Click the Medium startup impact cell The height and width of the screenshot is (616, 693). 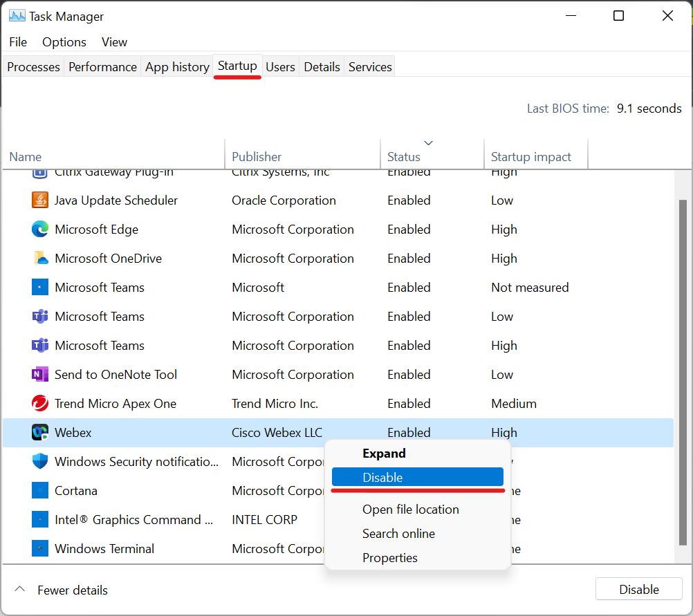[x=514, y=404]
